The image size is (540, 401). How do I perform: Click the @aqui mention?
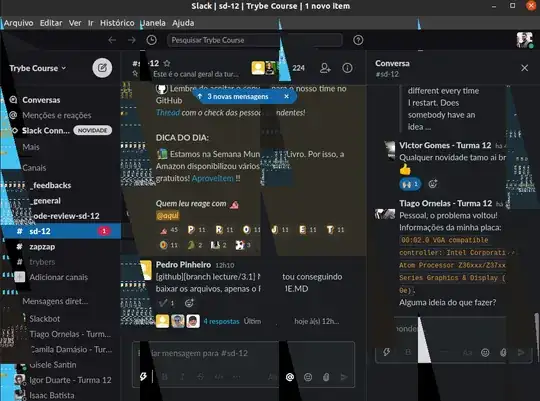(168, 216)
